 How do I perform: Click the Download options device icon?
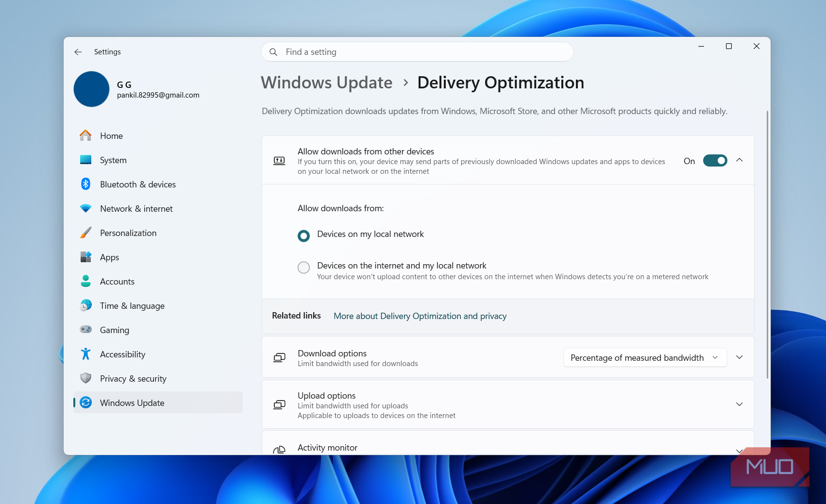[x=279, y=357]
